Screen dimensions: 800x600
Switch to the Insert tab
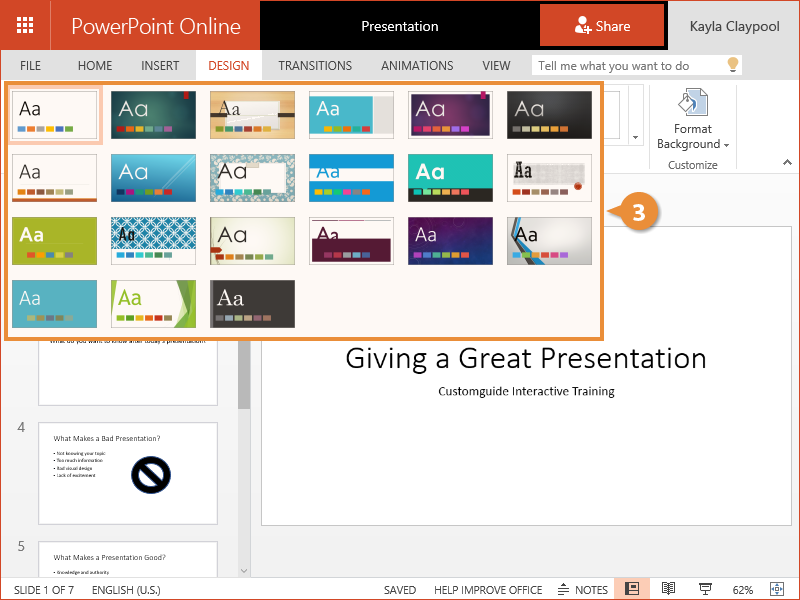tap(160, 66)
